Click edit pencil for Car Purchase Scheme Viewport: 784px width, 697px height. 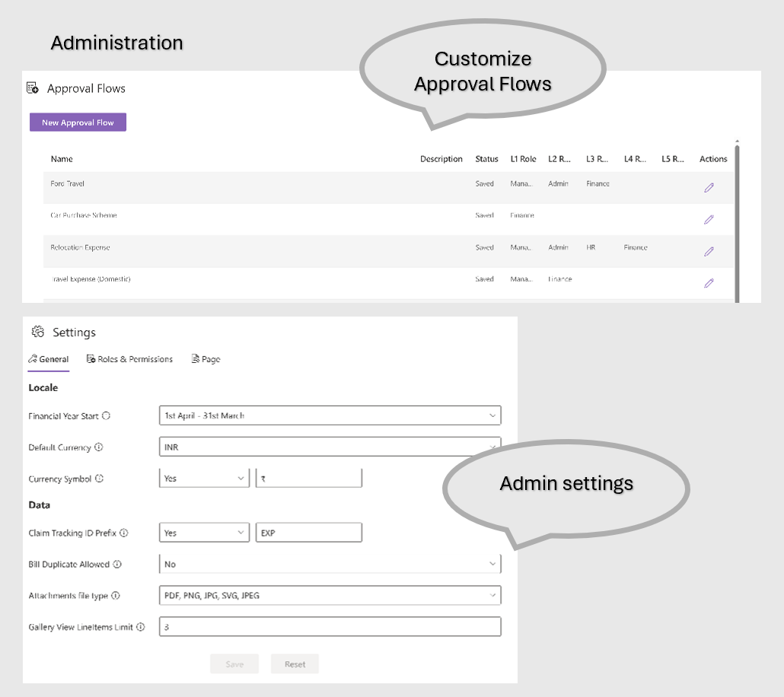click(x=709, y=219)
